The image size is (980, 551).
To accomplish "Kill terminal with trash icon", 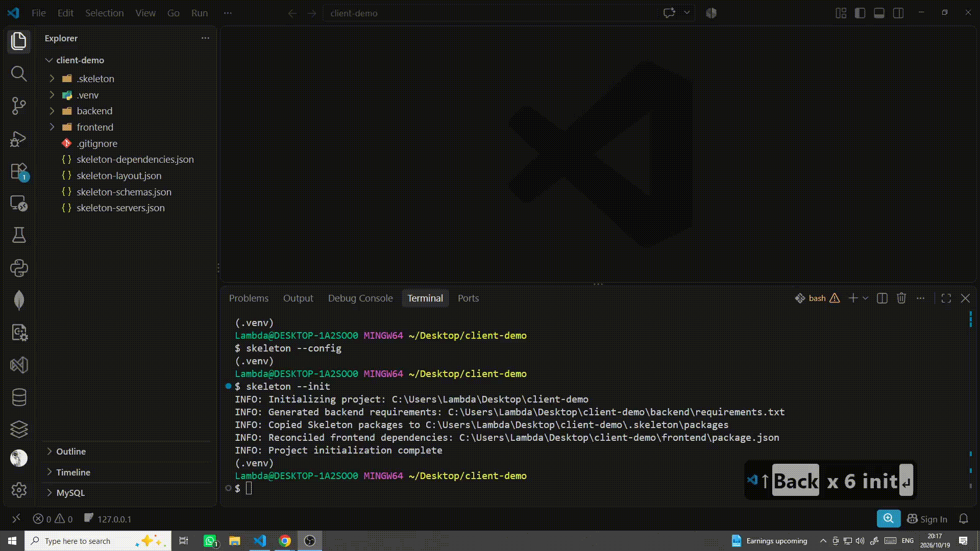I will 901,298.
